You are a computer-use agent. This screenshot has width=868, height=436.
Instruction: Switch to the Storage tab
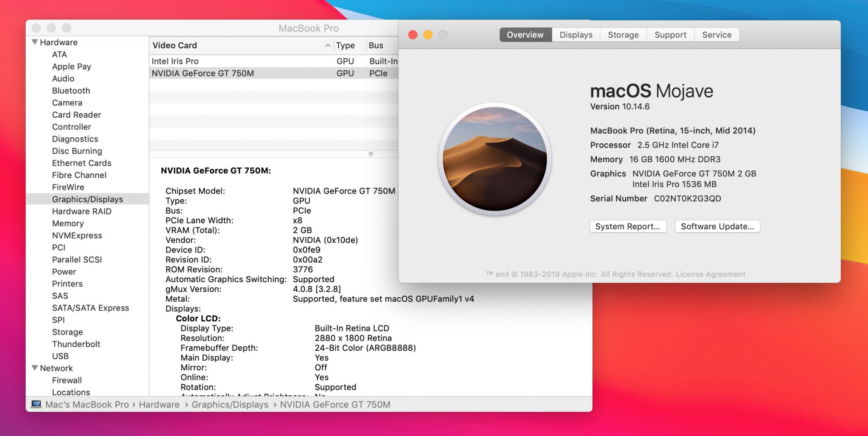point(623,35)
